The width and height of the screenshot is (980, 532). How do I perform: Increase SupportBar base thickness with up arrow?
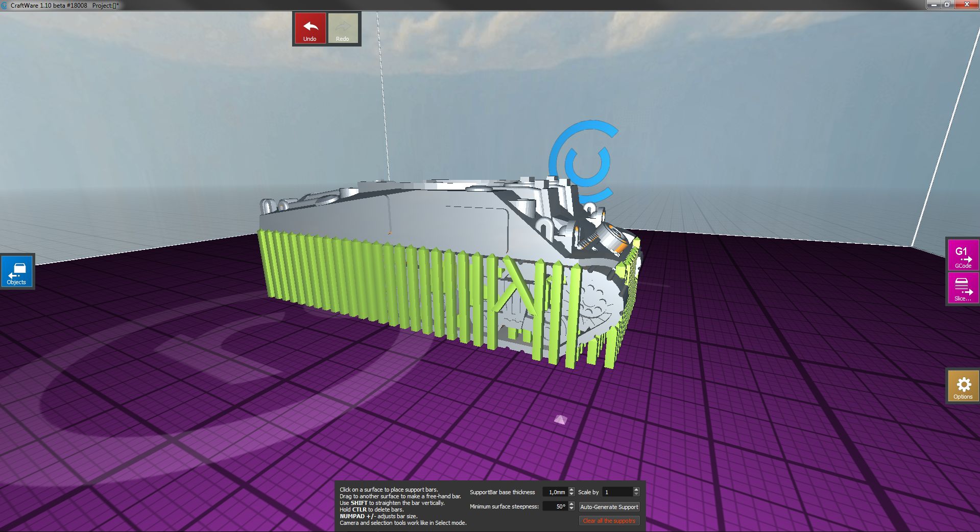[571, 490]
